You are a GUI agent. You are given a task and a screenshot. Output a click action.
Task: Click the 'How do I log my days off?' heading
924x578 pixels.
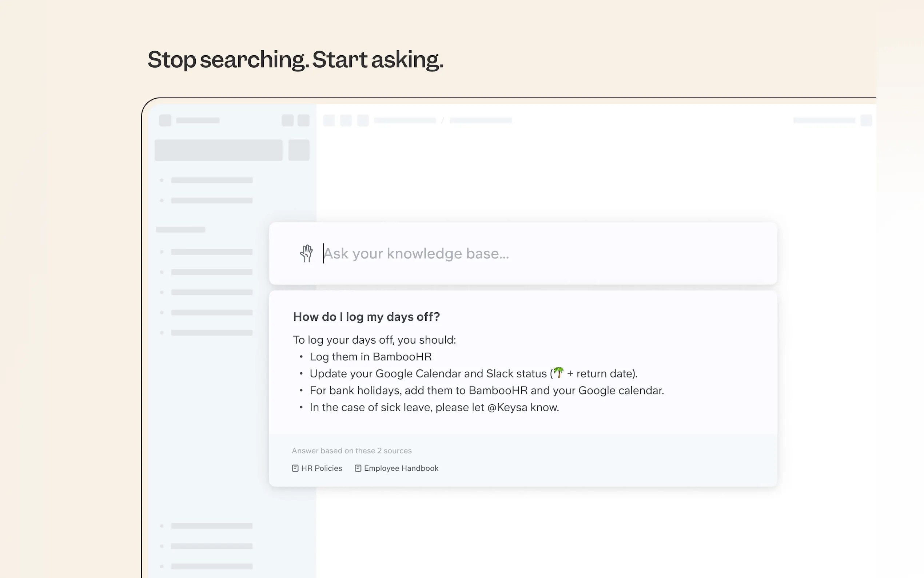[366, 317]
